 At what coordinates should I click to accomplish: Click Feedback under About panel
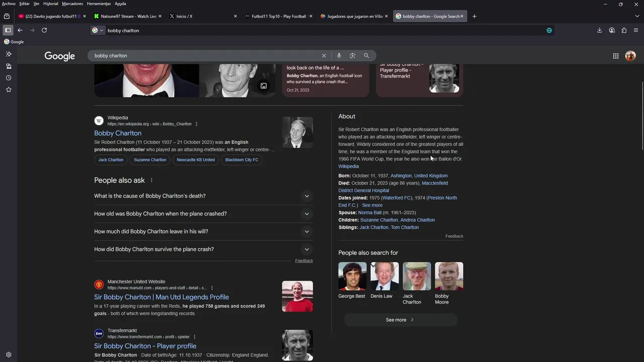tap(454, 236)
